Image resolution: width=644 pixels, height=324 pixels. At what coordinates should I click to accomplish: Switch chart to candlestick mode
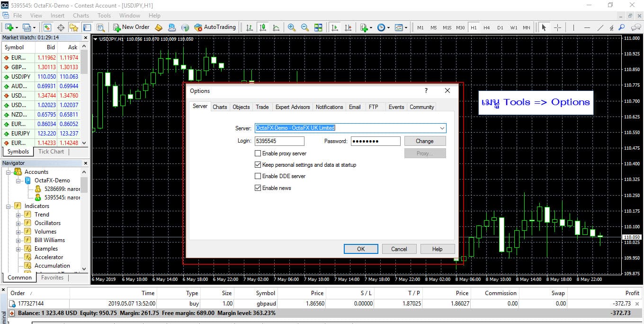pyautogui.click(x=263, y=27)
